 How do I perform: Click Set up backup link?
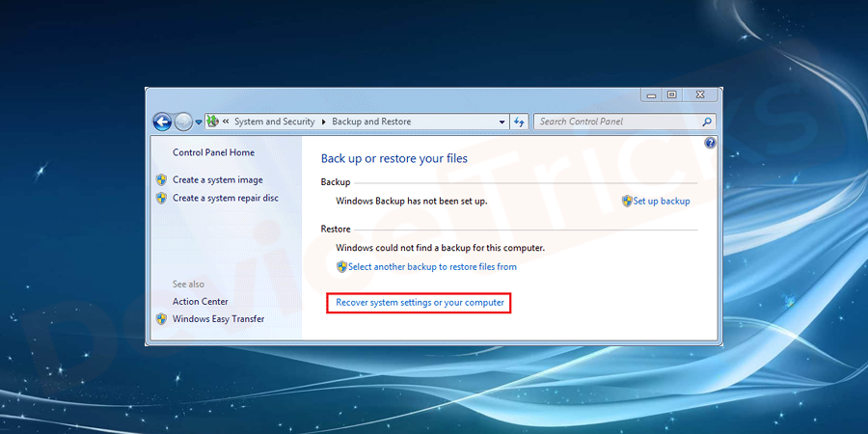(662, 201)
